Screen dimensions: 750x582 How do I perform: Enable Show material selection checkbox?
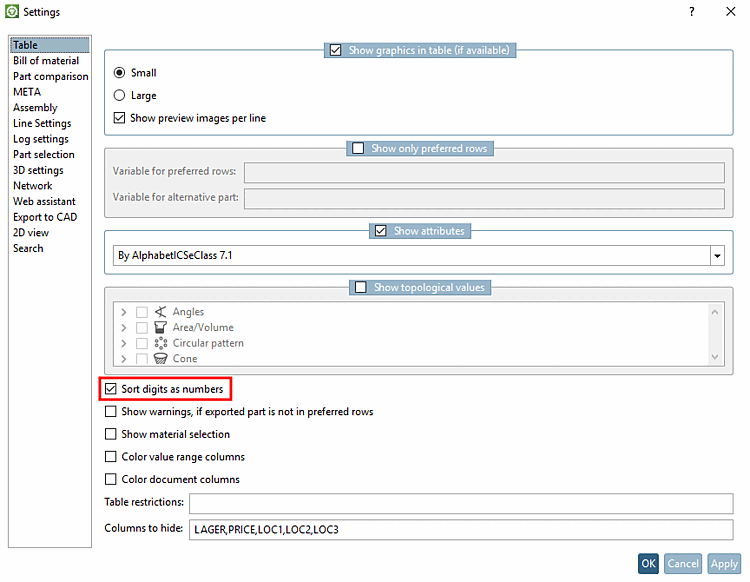tap(111, 434)
